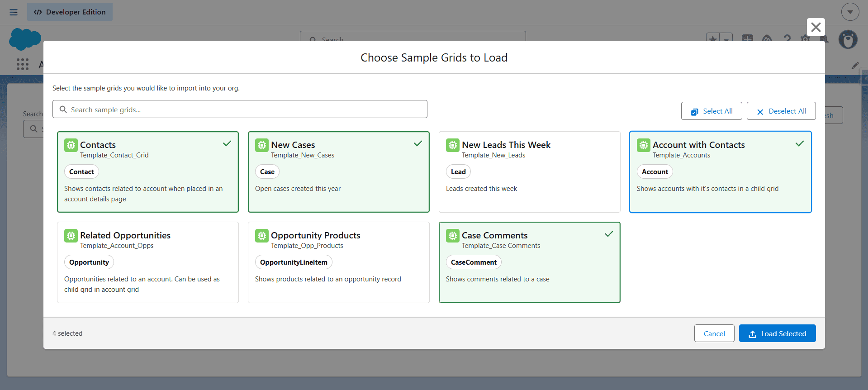This screenshot has height=390, width=868.
Task: Click the '4 selected' status text
Action: click(67, 333)
